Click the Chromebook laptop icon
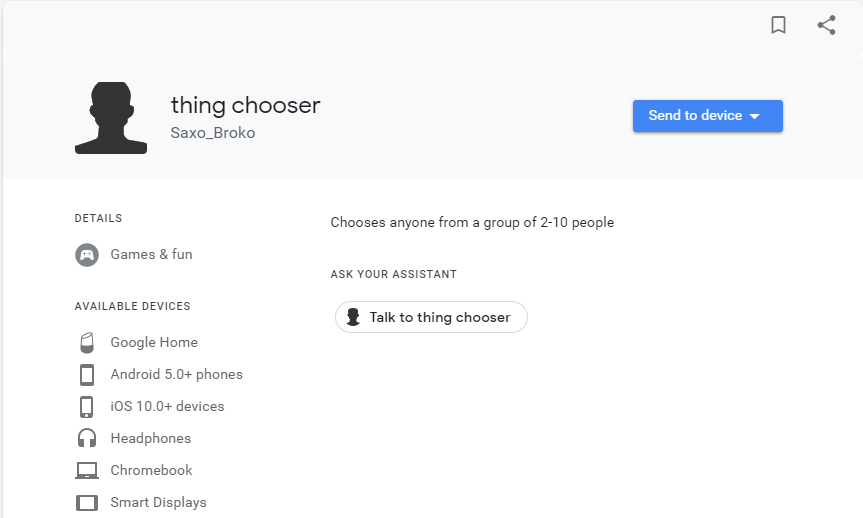The height and width of the screenshot is (518, 863). pyautogui.click(x=87, y=470)
